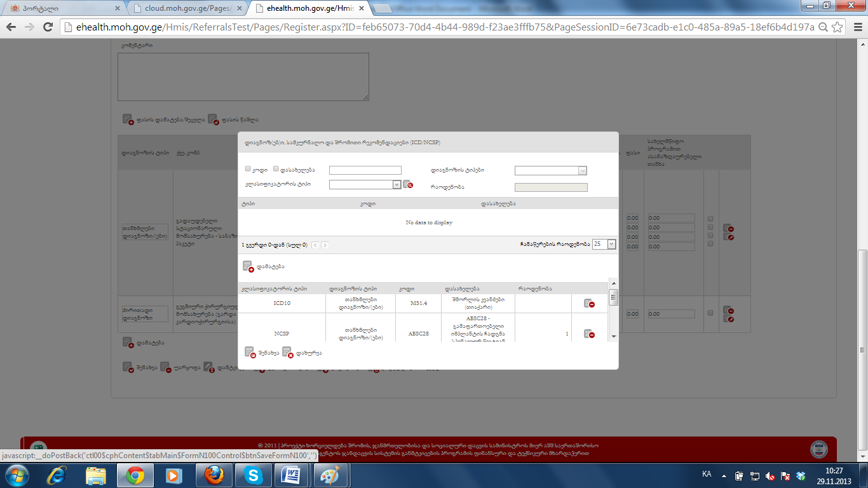Click the შენახვა (save) icon in dialog

coord(250,352)
